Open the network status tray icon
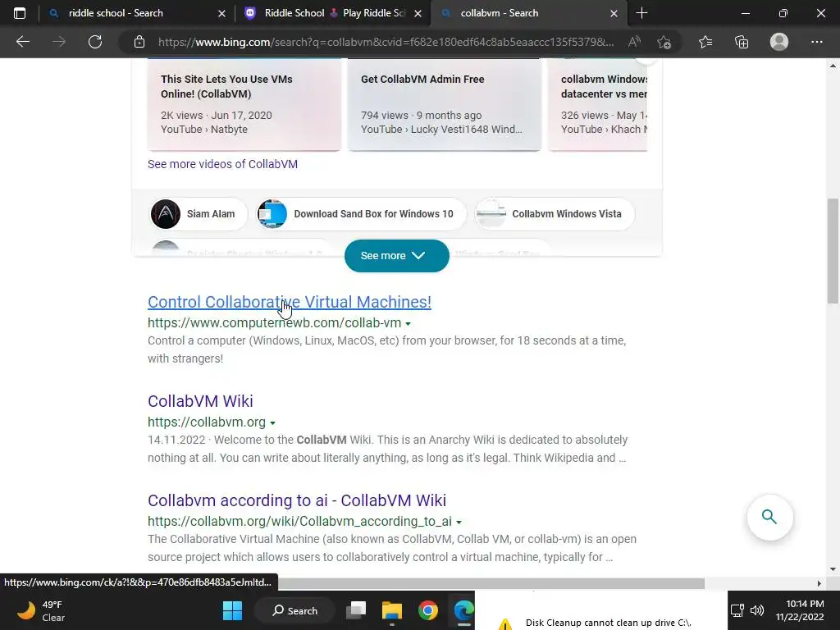This screenshot has height=630, width=840. [x=737, y=610]
